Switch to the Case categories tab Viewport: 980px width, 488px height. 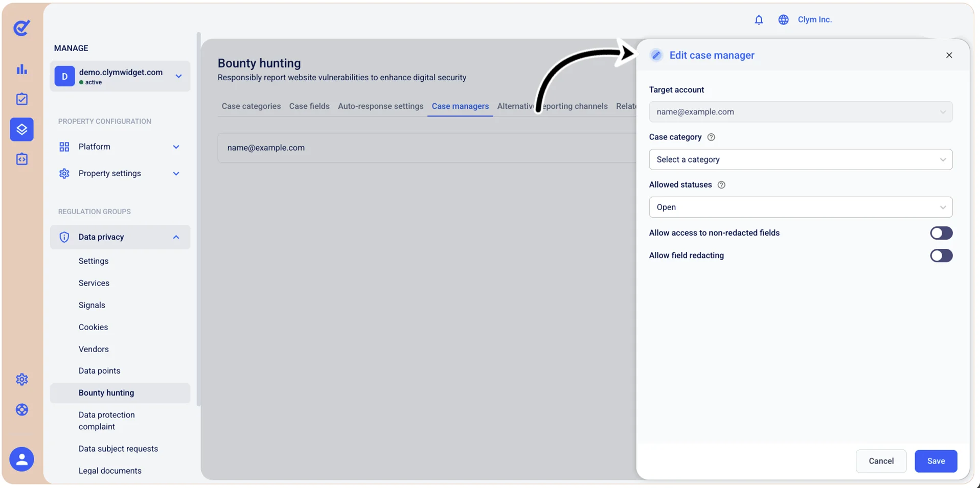tap(251, 106)
